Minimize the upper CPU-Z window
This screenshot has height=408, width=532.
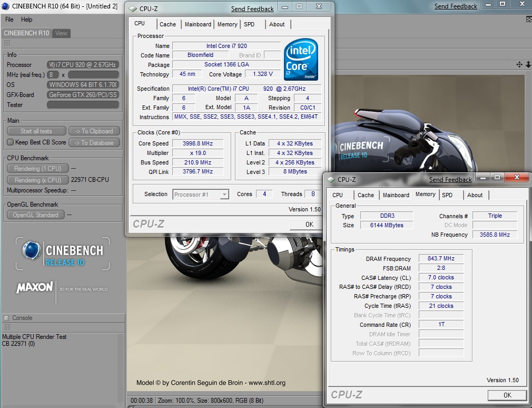pos(285,6)
